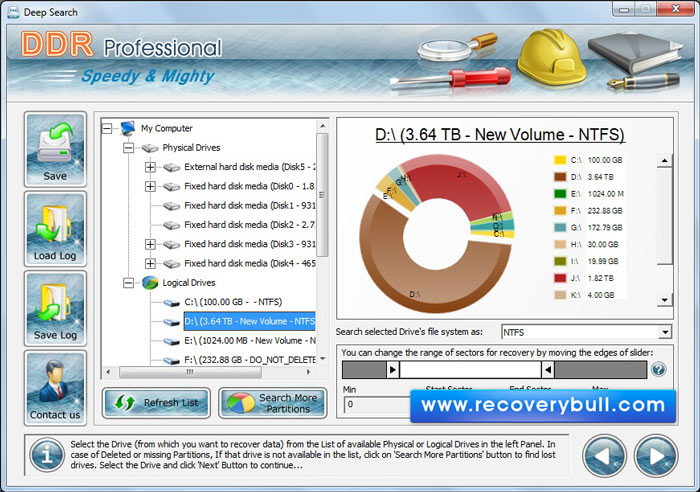Open slider help question mark icon
Viewport: 700px width, 492px height.
659,370
